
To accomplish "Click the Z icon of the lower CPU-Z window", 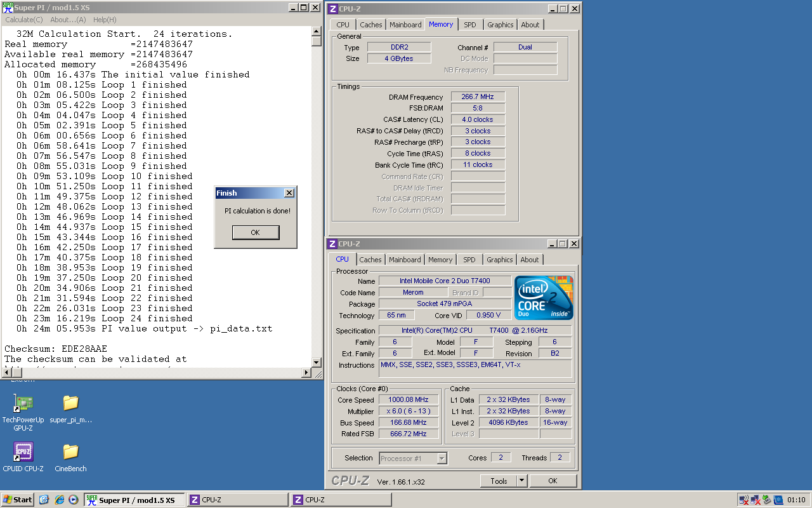I will 332,244.
